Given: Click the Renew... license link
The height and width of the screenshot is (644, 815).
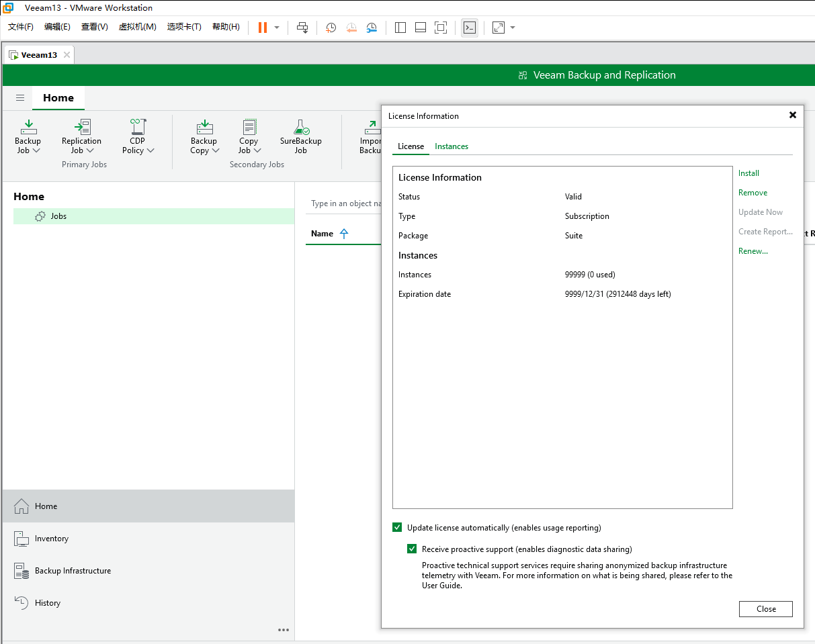Looking at the screenshot, I should coord(753,251).
